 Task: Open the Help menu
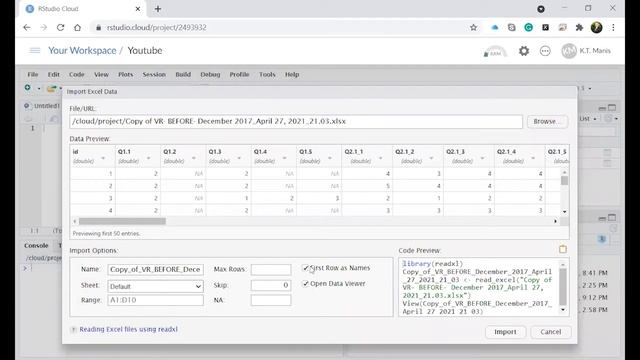[x=292, y=74]
